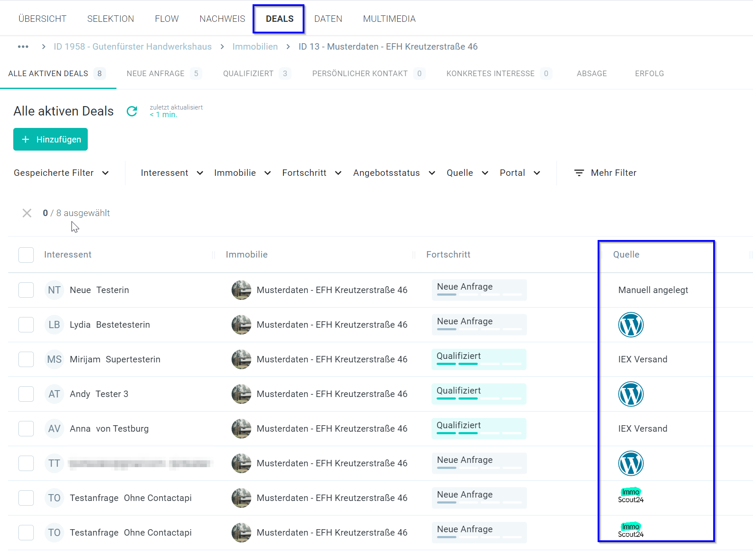The width and height of the screenshot is (753, 560).
Task: Click the refresh icon beside Alle aktiven Deals
Action: pyautogui.click(x=132, y=111)
